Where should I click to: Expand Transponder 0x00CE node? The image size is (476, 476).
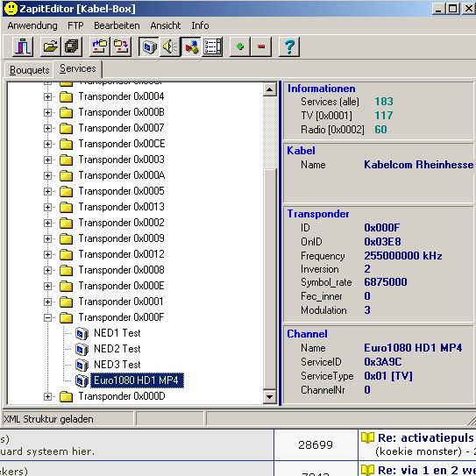[47, 144]
